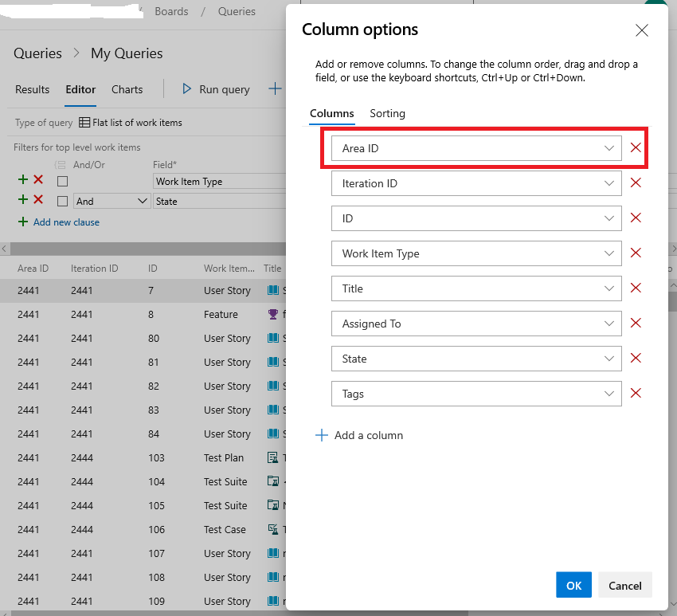The width and height of the screenshot is (677, 616).
Task: Click the red X beside Tags
Action: coord(636,393)
